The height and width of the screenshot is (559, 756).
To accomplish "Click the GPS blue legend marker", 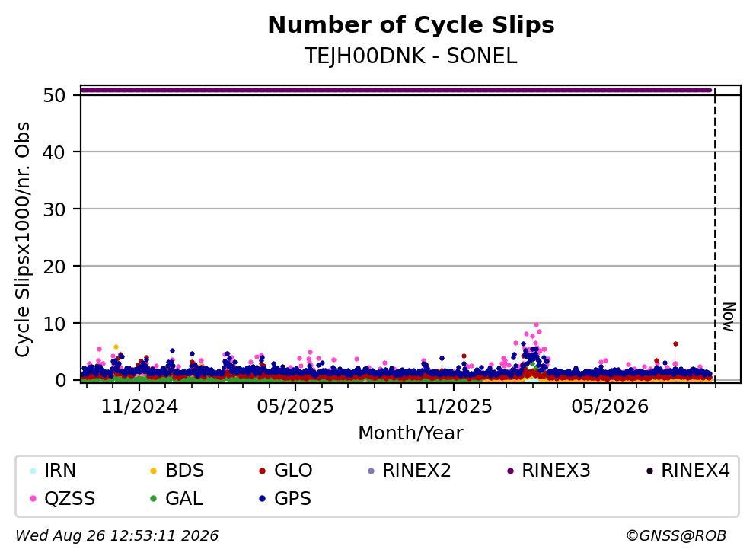I will click(x=263, y=499).
